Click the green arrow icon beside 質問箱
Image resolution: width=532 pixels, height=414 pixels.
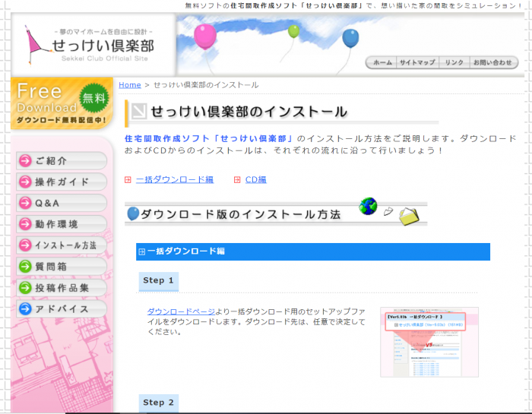[x=25, y=267]
